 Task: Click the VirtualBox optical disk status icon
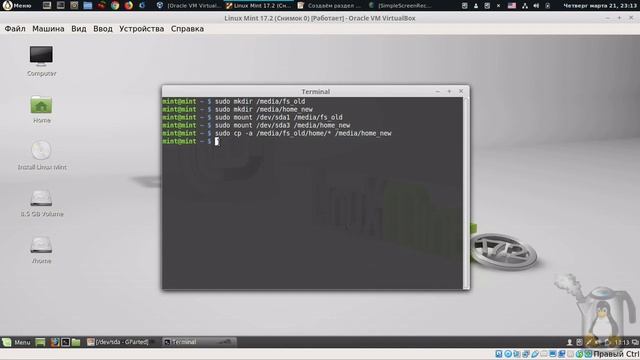[x=508, y=354]
